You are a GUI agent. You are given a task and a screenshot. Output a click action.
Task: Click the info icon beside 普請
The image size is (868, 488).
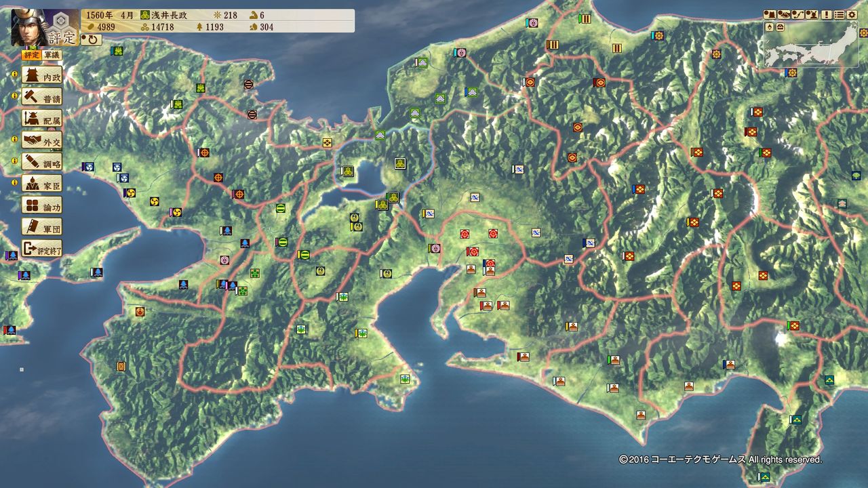(15, 96)
